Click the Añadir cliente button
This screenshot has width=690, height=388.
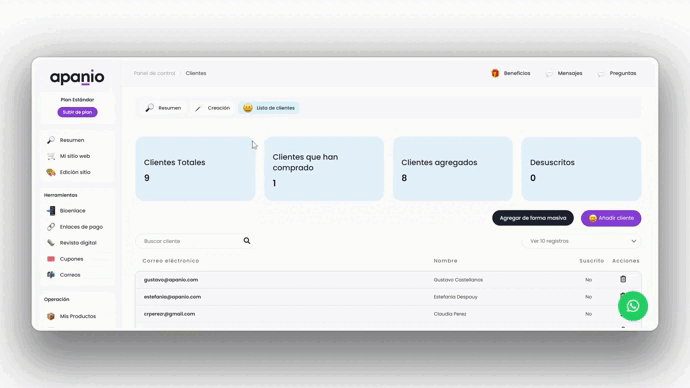tap(611, 218)
